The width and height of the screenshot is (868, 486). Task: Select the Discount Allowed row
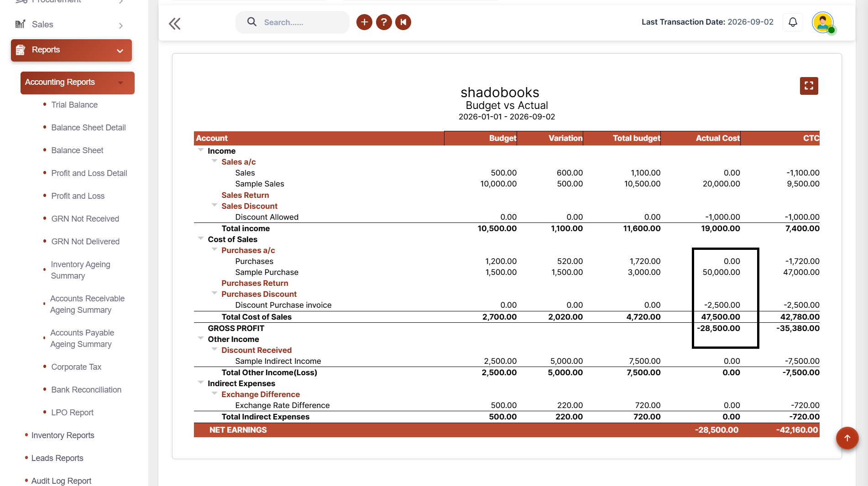click(x=507, y=217)
